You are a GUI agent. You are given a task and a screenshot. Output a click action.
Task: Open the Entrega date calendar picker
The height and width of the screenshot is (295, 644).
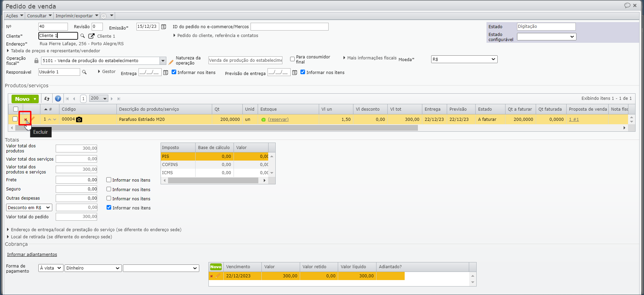[166, 73]
